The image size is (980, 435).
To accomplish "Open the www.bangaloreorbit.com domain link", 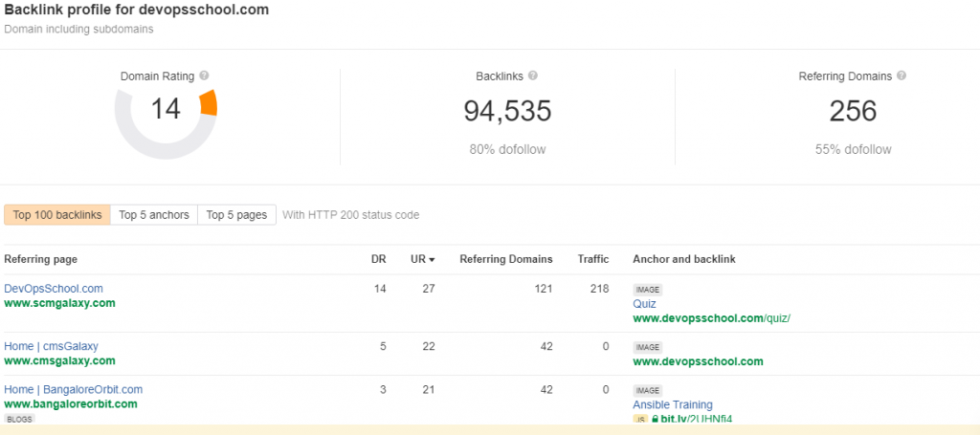I will (71, 403).
